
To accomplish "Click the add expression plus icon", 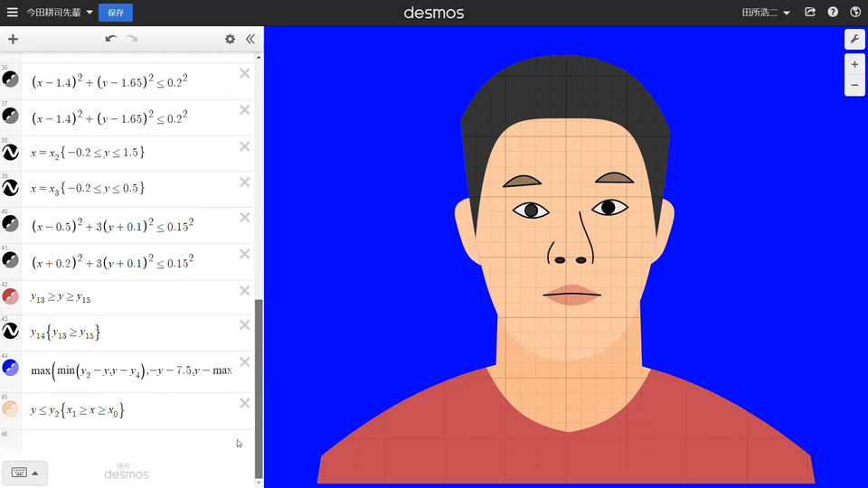I will pos(13,39).
